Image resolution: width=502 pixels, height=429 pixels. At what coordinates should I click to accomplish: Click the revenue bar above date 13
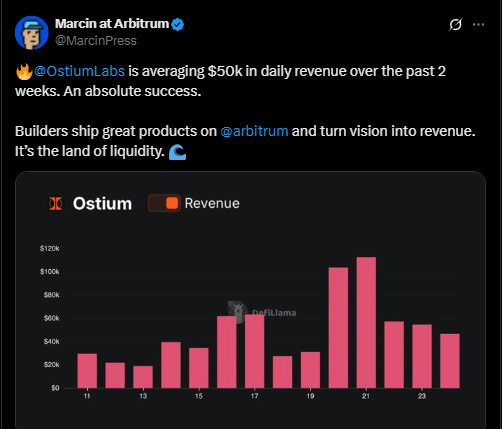(143, 377)
